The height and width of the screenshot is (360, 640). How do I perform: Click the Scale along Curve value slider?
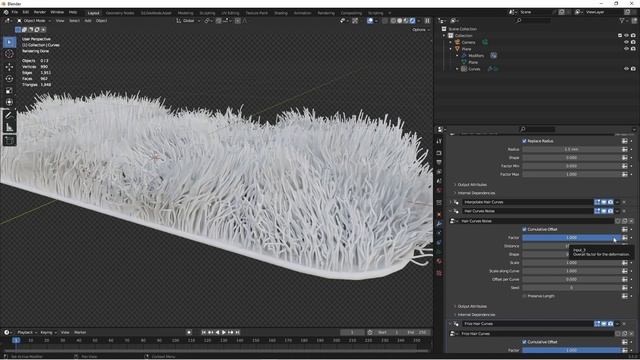[x=571, y=271]
